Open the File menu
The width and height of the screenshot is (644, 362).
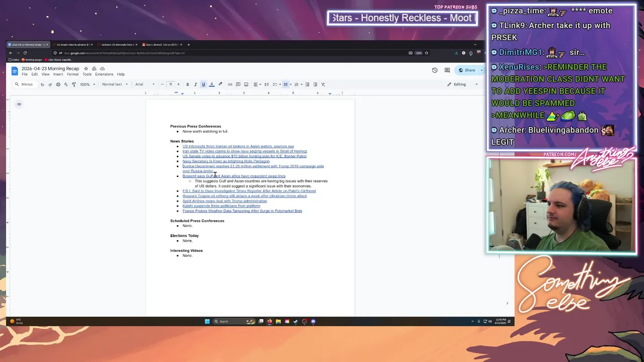(25, 74)
